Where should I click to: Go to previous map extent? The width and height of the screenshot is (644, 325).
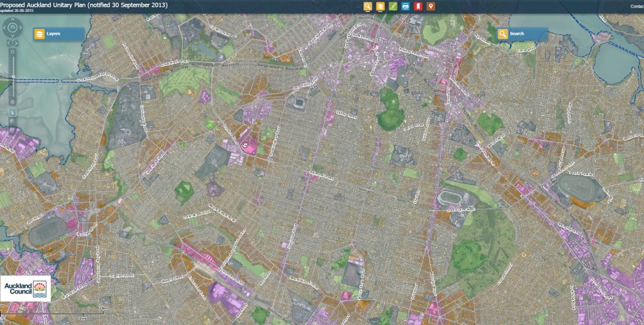9,43
